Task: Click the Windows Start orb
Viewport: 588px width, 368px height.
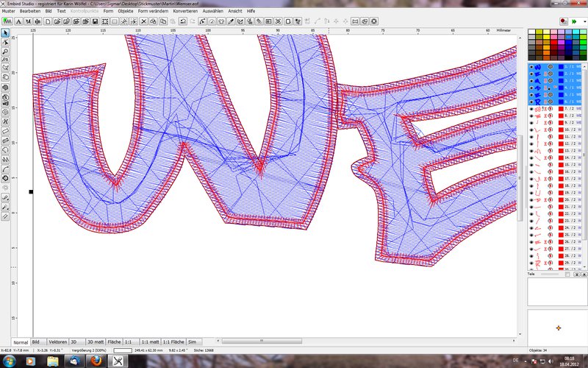Action: 9,361
